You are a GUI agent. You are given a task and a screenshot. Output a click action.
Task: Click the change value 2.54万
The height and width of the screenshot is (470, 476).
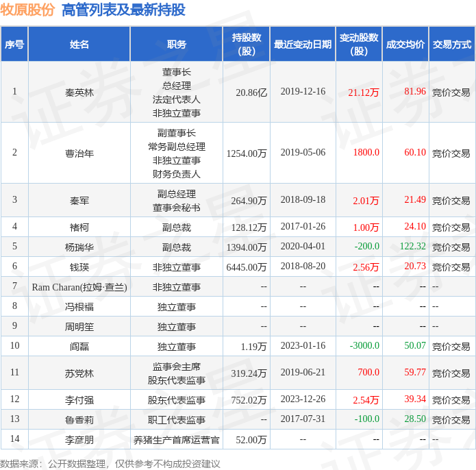pyautogui.click(x=366, y=400)
